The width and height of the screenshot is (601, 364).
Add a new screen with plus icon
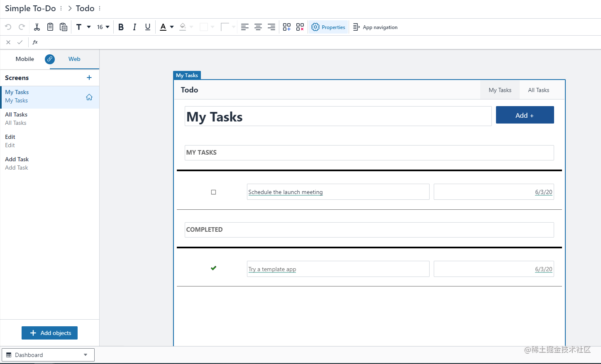pyautogui.click(x=89, y=78)
